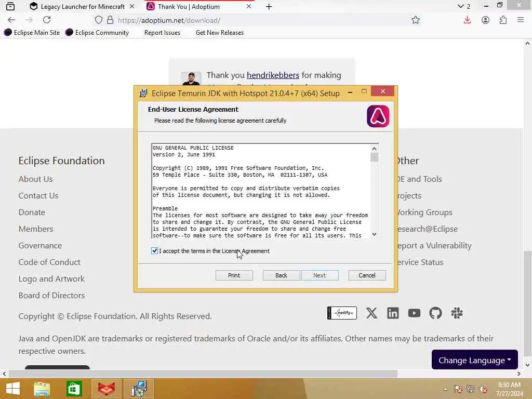
Task: Go forward in browser history
Action: click(29, 20)
